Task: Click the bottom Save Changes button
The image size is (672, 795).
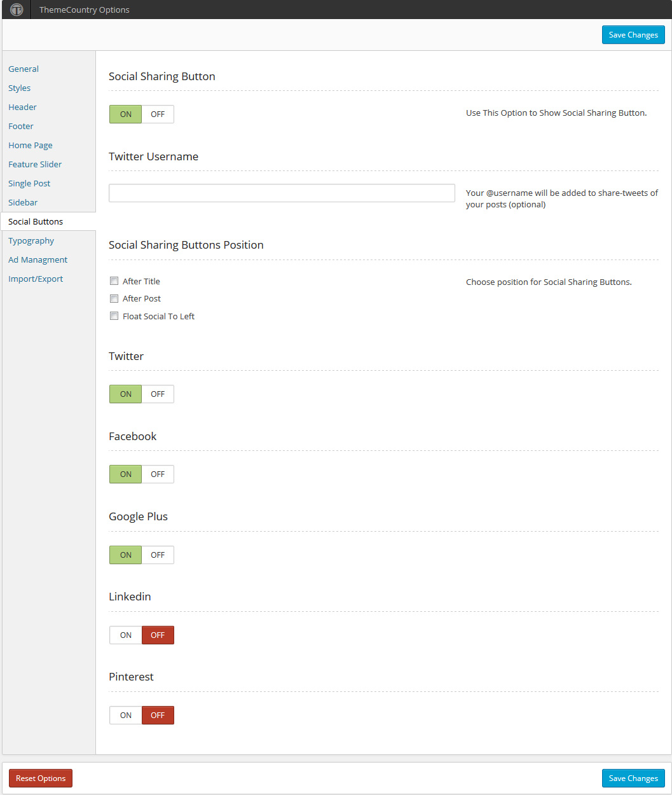Action: 633,778
